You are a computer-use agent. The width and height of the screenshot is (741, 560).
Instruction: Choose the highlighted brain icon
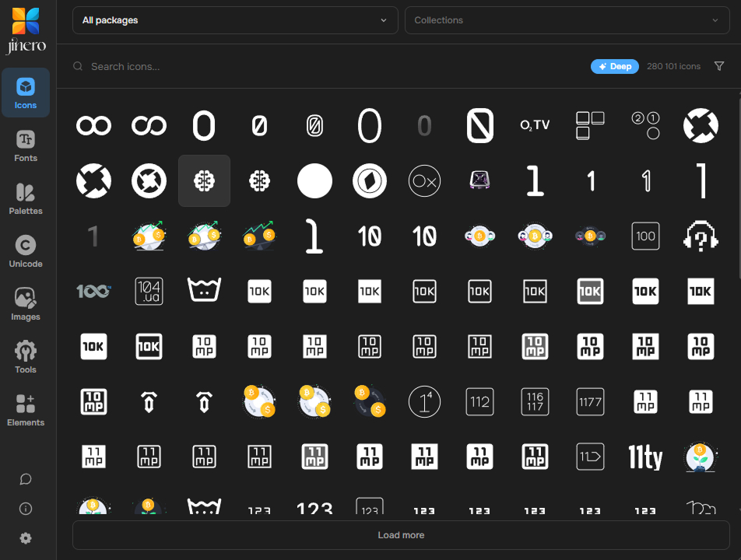[x=204, y=181]
